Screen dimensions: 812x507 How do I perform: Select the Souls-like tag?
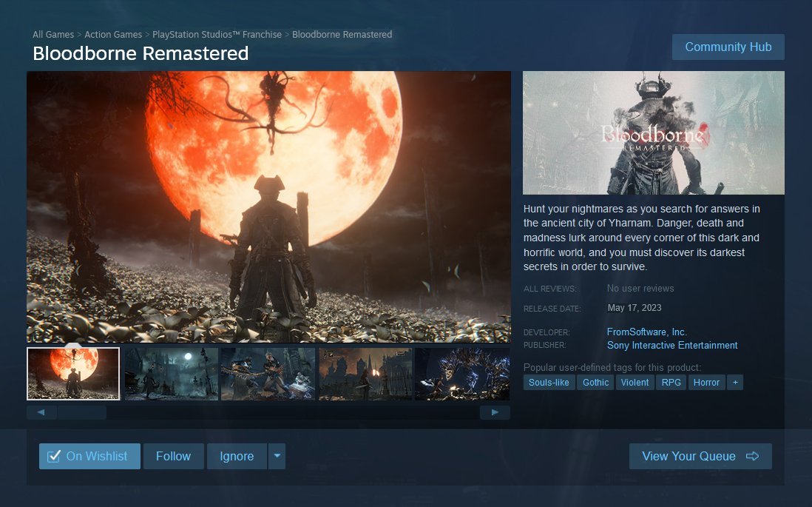click(x=549, y=383)
